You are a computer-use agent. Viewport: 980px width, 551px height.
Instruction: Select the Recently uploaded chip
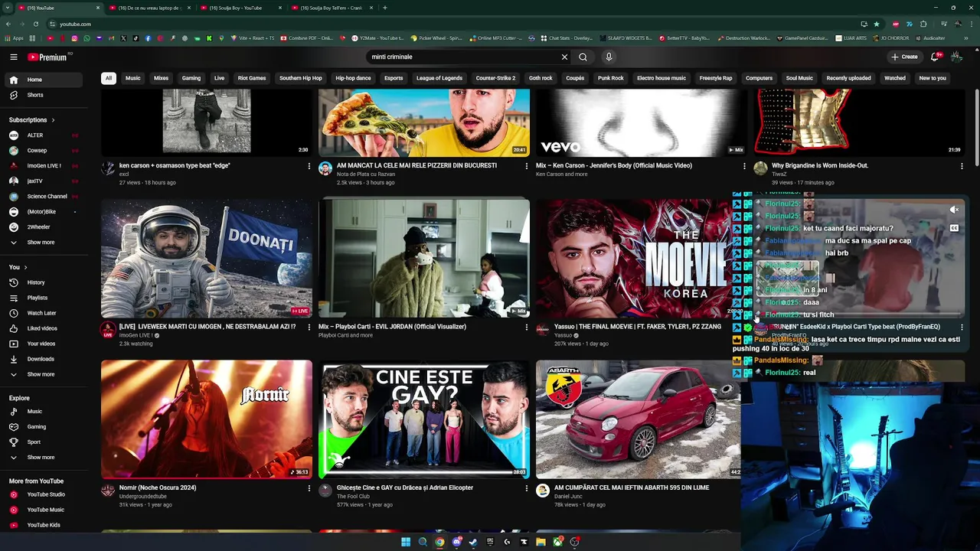[x=848, y=78]
